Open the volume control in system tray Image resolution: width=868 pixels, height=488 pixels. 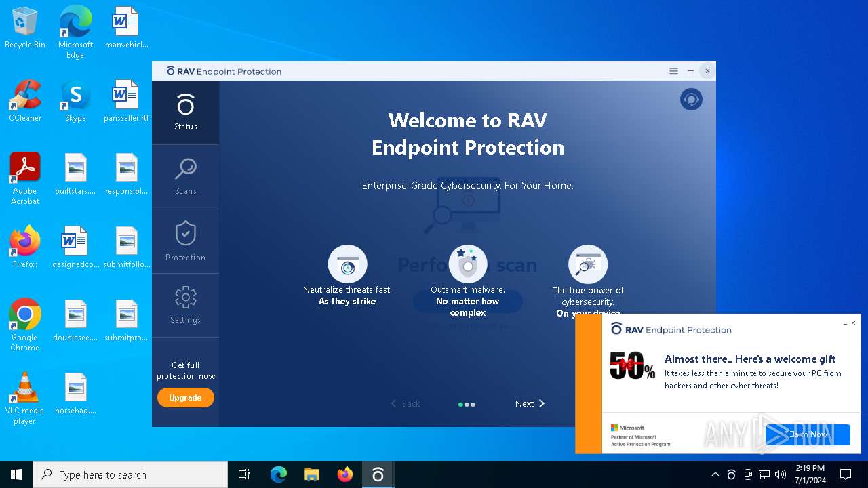781,474
